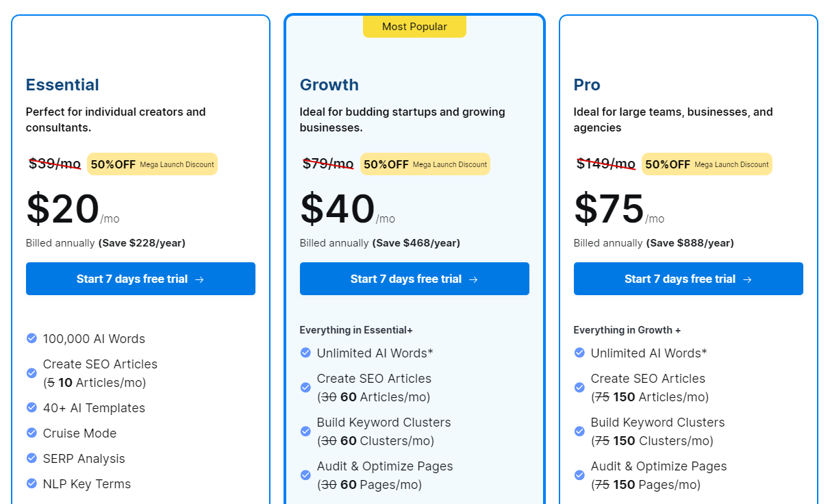Click the Pro plan $75 price
This screenshot has height=504, width=830.
609,209
